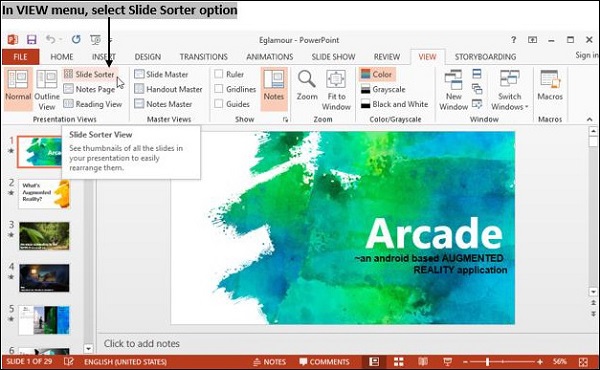Enable the Guides checkbox
This screenshot has height=370, width=600.
[x=219, y=104]
